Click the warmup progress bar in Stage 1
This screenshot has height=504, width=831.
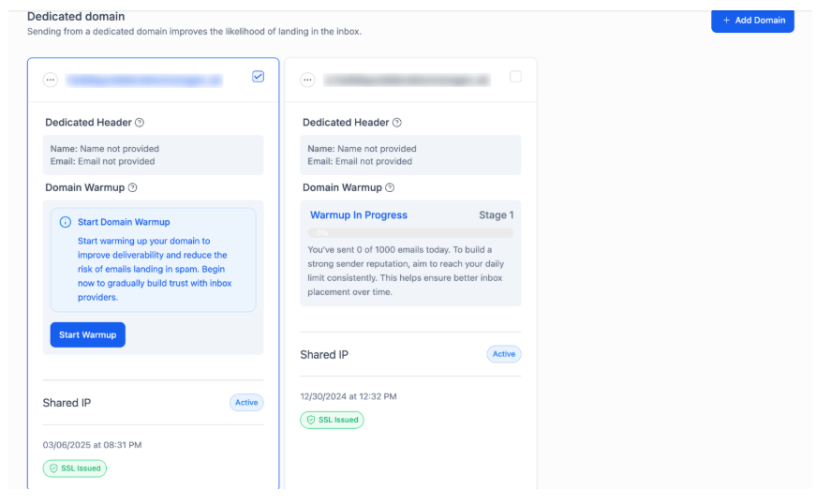(410, 232)
